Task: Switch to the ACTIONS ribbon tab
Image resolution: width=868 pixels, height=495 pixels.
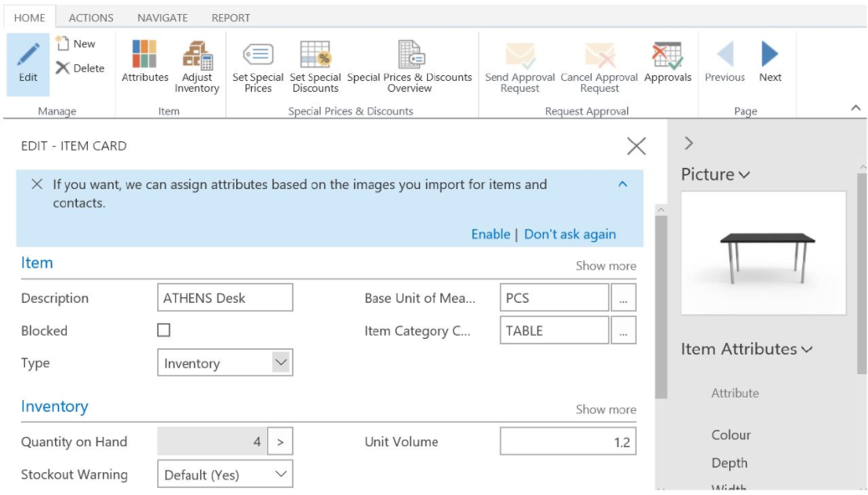Action: click(x=91, y=17)
